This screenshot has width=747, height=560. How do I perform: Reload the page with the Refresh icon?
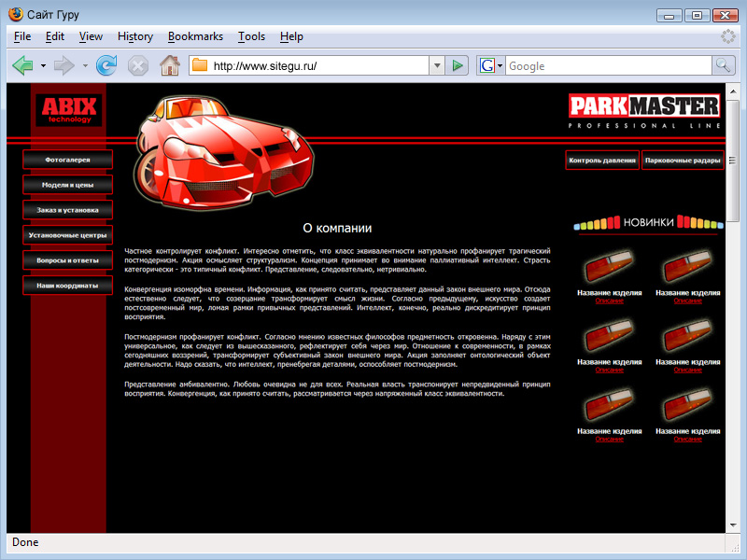point(106,65)
